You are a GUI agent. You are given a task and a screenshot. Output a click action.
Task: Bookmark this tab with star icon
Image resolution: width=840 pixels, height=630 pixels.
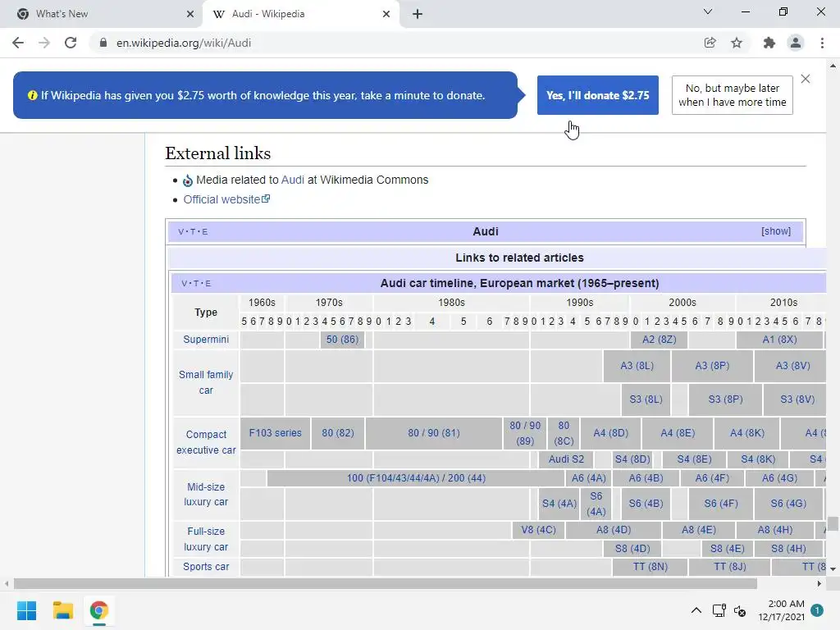tap(737, 43)
